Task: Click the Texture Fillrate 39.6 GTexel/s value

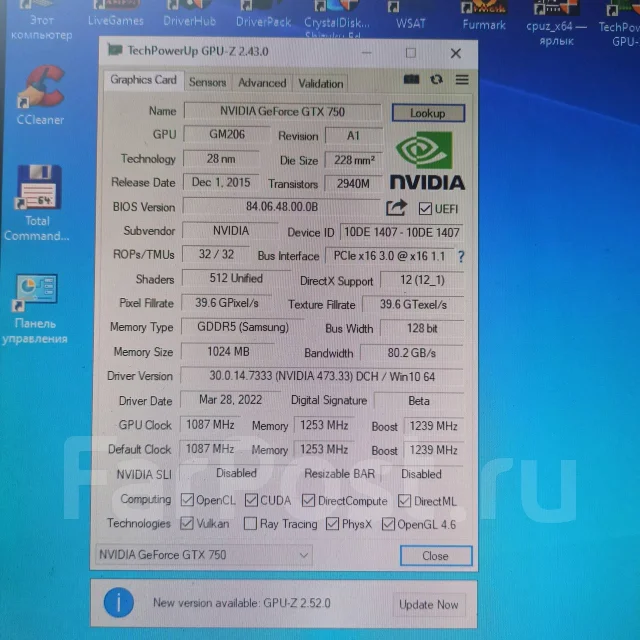Action: coord(413,304)
